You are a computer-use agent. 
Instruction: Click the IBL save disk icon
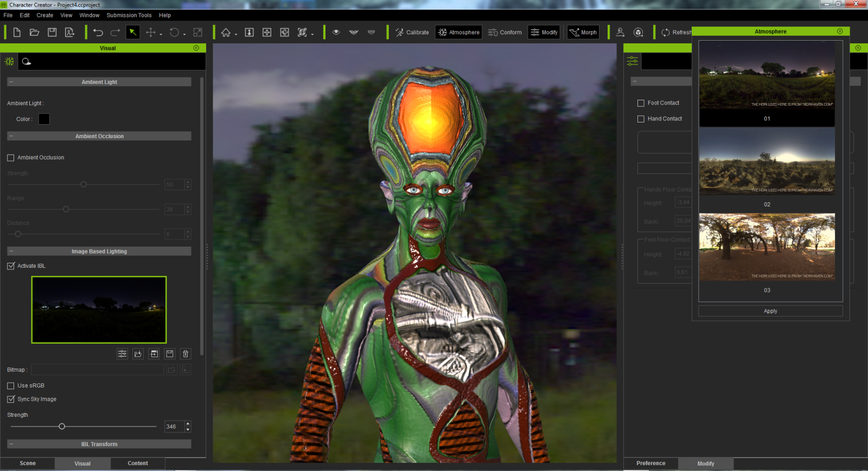pos(170,354)
